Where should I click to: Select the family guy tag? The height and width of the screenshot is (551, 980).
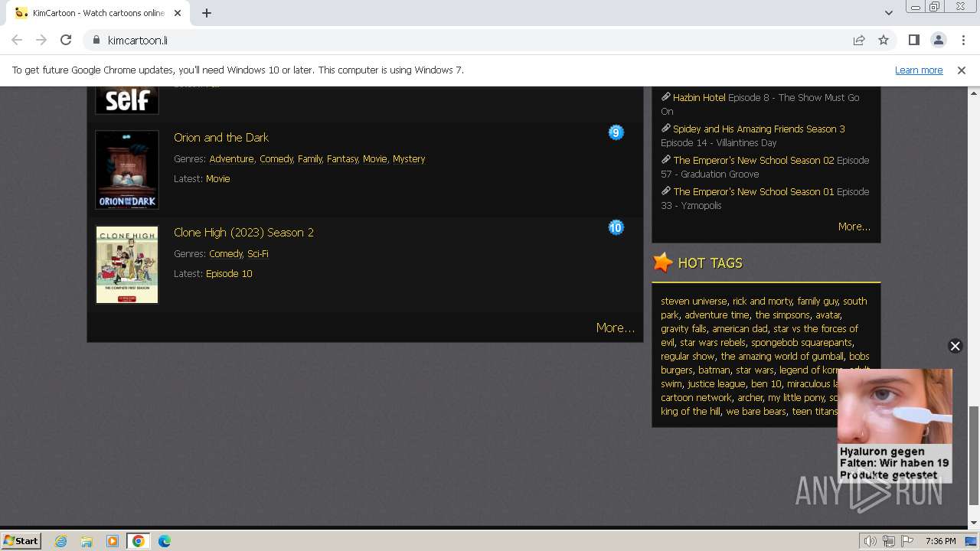(x=818, y=302)
